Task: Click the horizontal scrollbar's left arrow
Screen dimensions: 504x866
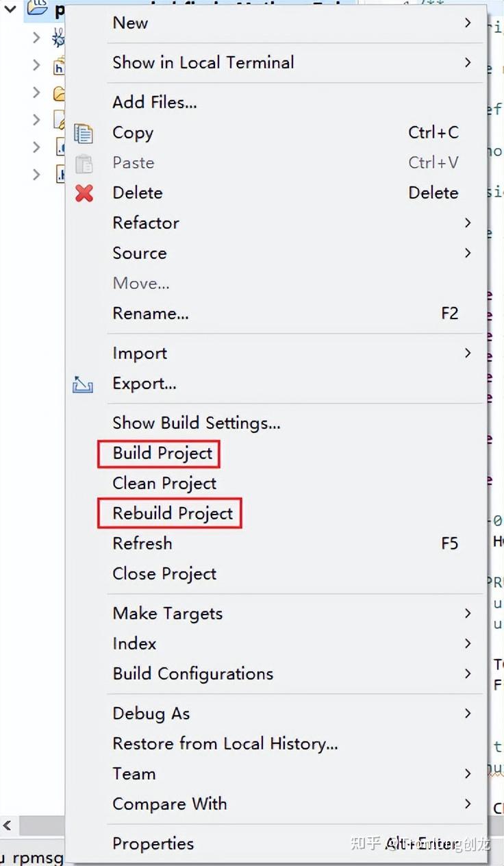Action: point(8,826)
